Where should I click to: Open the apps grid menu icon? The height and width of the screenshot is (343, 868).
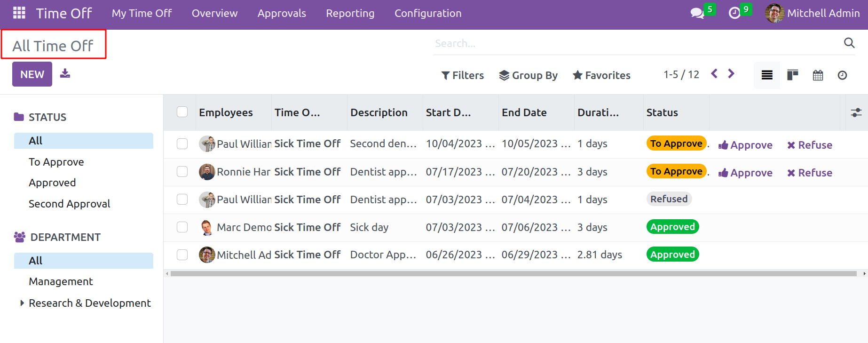pyautogui.click(x=19, y=13)
